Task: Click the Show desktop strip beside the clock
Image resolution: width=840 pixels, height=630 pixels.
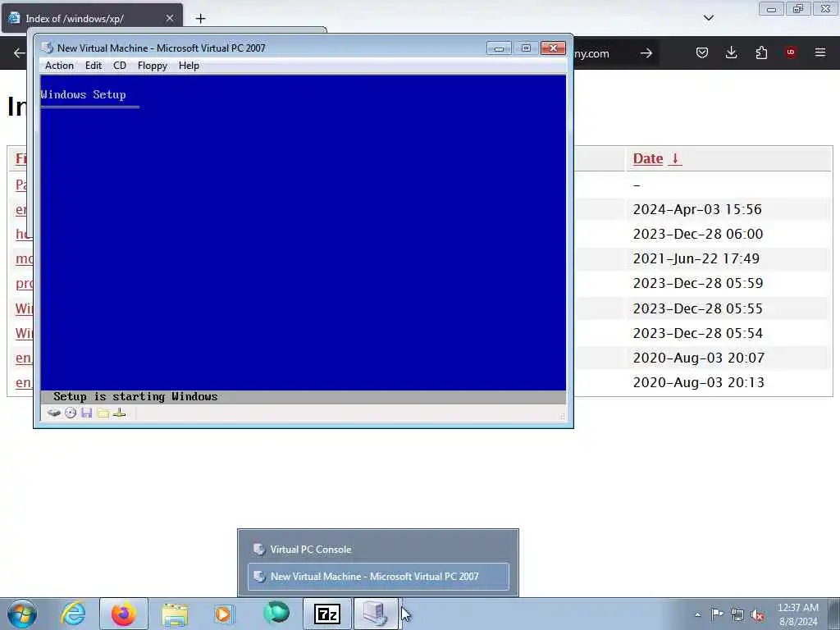Action: 834,614
